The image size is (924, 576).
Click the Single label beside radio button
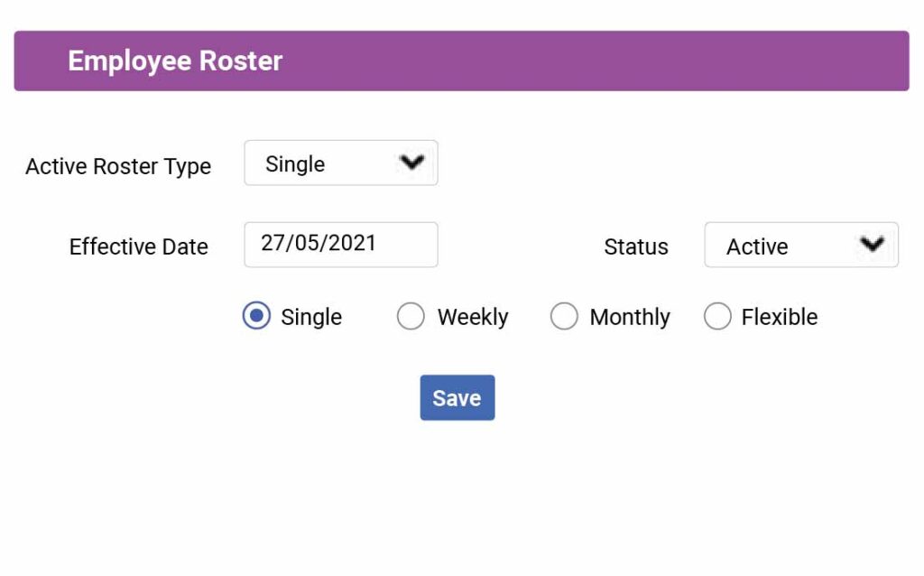coord(311,317)
